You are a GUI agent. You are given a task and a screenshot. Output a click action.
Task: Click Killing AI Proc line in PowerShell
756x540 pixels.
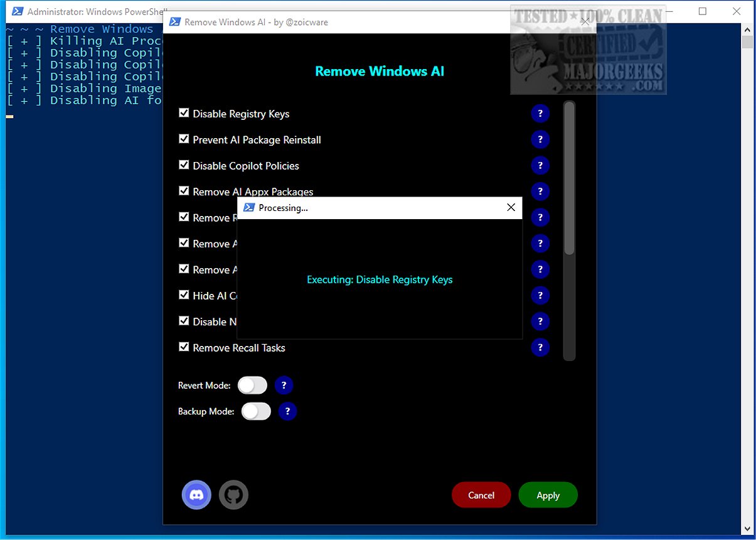(x=84, y=41)
